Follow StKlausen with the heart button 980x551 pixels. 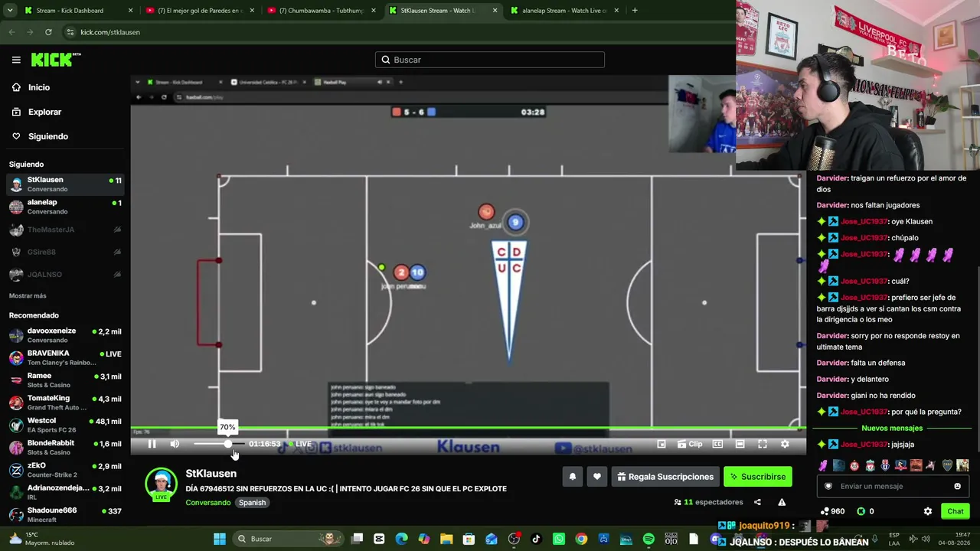click(597, 477)
